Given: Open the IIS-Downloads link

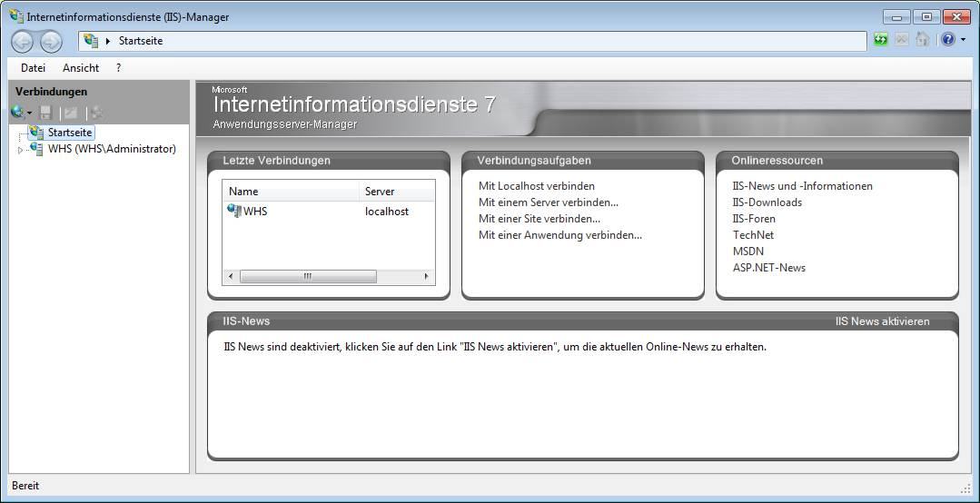Looking at the screenshot, I should [x=767, y=202].
